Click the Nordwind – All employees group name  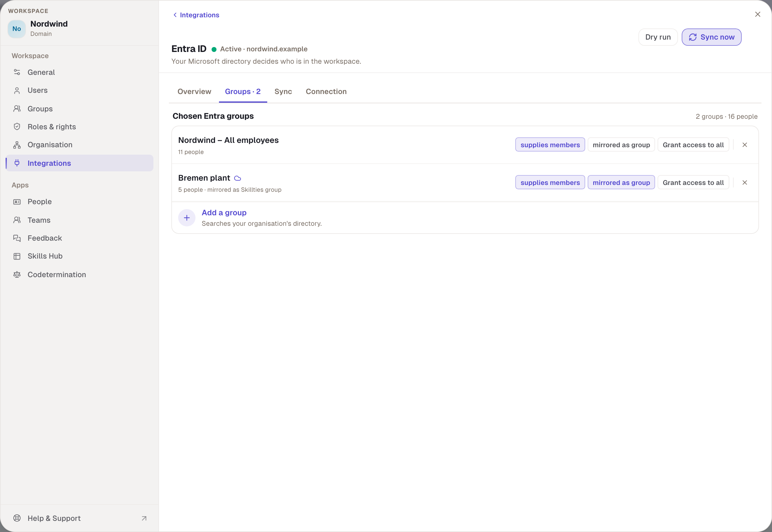pos(228,140)
